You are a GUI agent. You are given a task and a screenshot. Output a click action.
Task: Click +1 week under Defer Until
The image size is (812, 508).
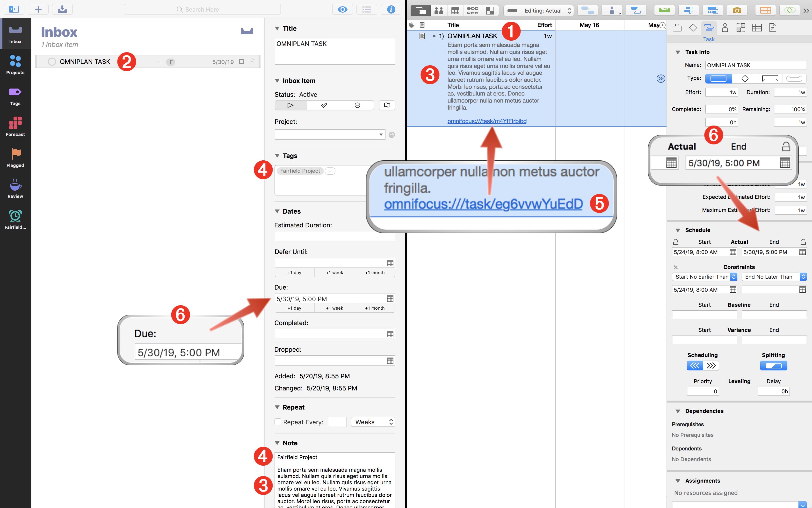click(334, 272)
